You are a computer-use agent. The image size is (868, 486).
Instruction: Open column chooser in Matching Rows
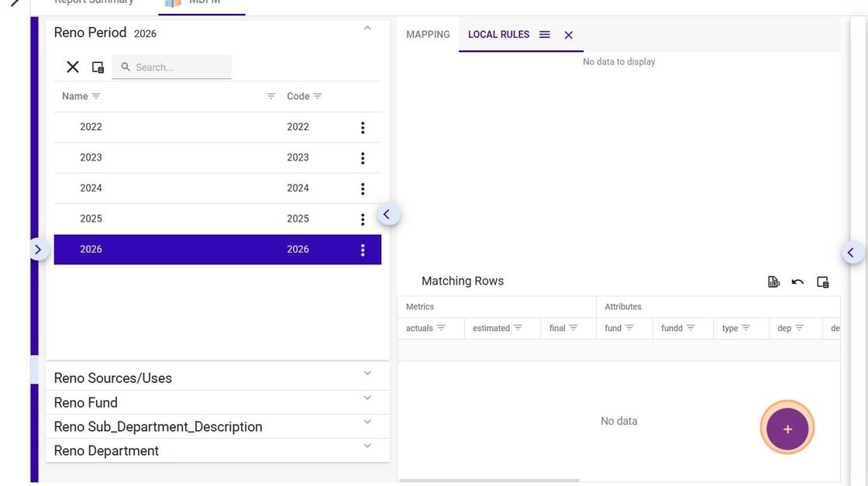click(823, 282)
